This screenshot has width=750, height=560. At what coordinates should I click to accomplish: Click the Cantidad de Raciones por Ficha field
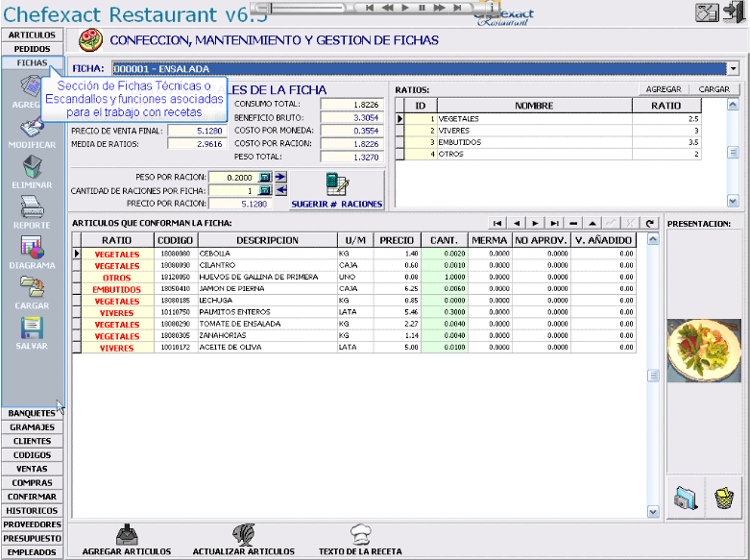233,190
